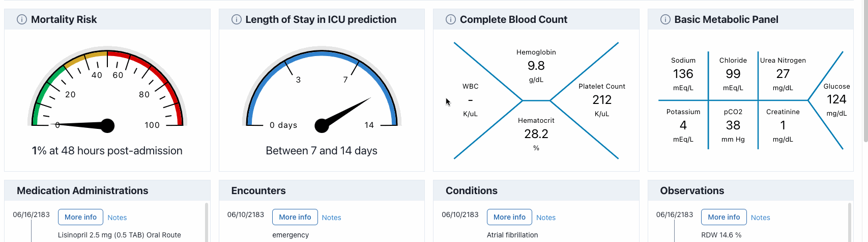Click the Mortality Risk info icon
868x242 pixels.
click(x=22, y=19)
